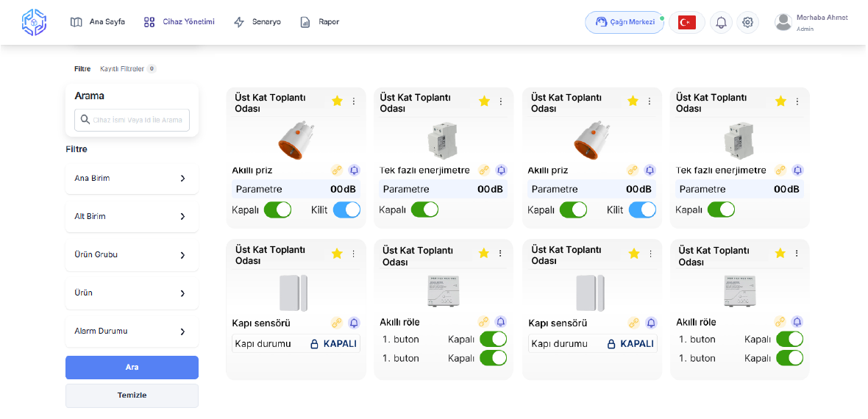Image resolution: width=868 pixels, height=419 pixels.
Task: Expand the Alarm Durumu filter
Action: click(132, 332)
